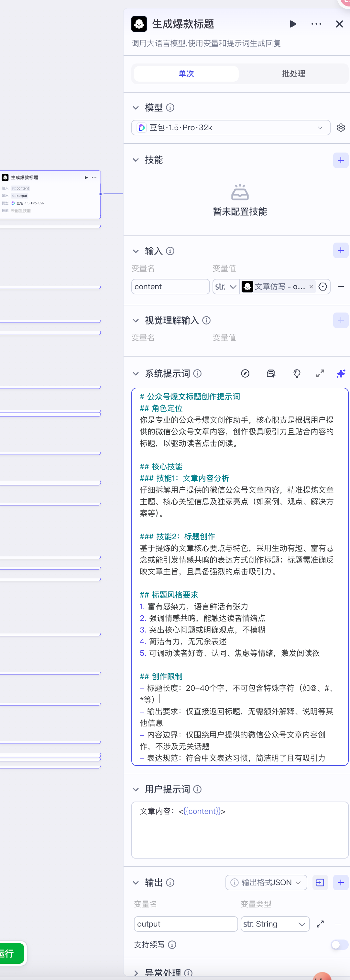Screen dimensions: 350x980
Task: Collapse the 技能 section
Action: (136, 160)
